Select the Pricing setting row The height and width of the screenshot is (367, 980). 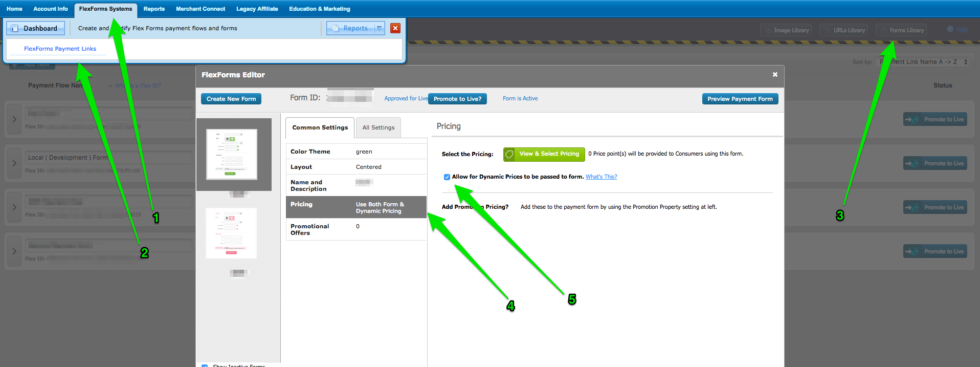pyautogui.click(x=356, y=207)
